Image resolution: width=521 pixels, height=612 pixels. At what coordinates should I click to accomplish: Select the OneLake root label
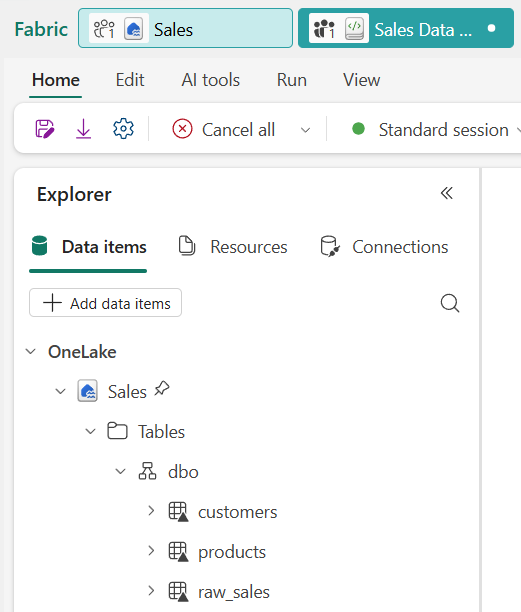[x=82, y=352]
